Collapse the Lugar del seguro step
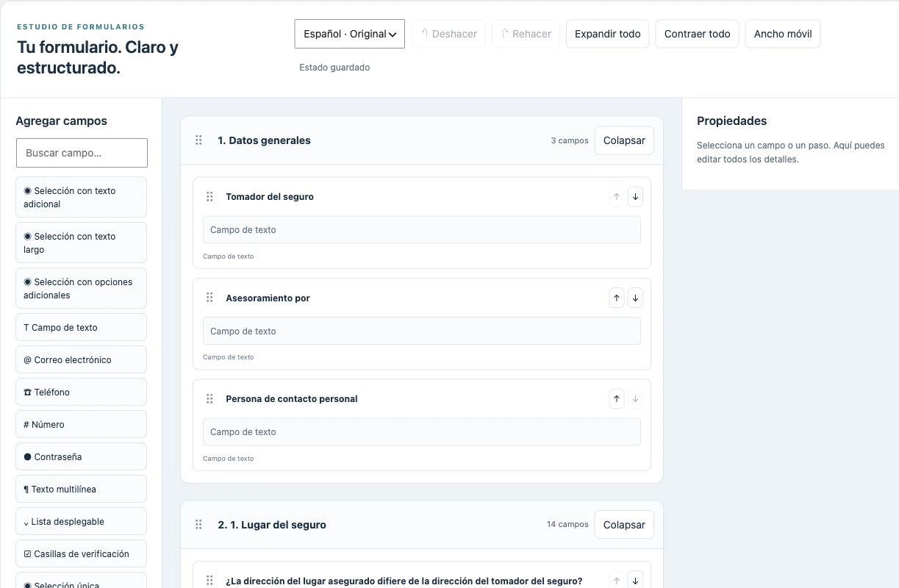The height and width of the screenshot is (588, 899). 624,525
